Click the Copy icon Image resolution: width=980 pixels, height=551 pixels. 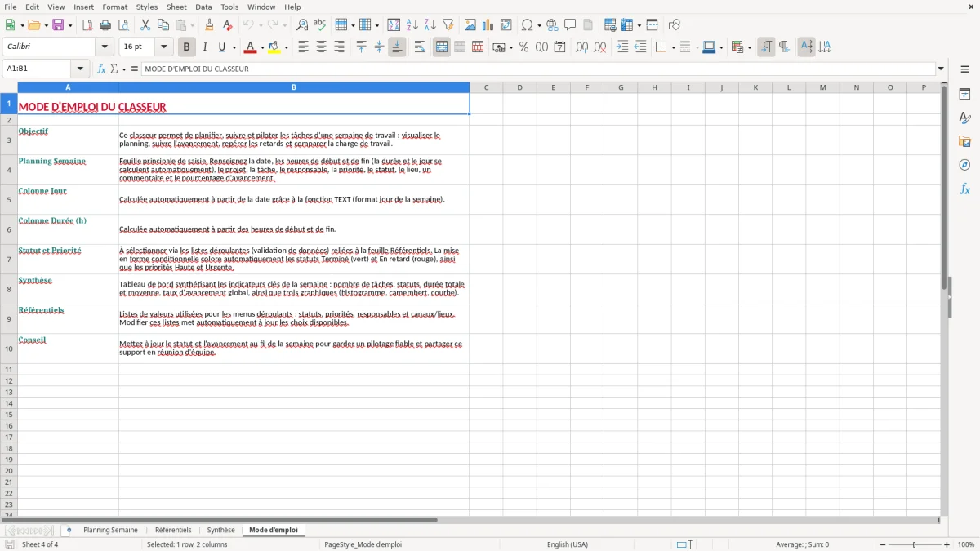163,25
